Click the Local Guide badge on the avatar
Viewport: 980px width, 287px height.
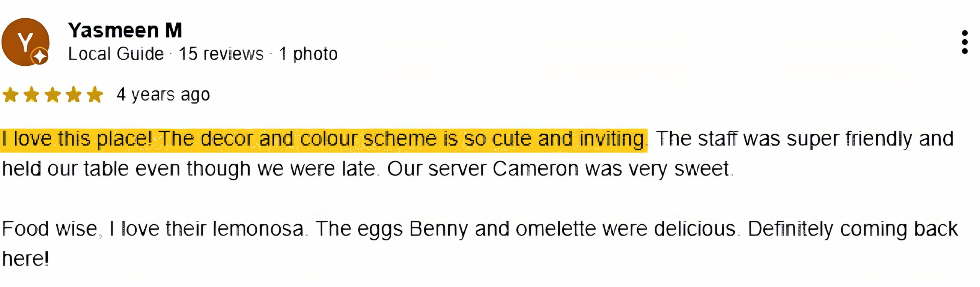click(40, 57)
